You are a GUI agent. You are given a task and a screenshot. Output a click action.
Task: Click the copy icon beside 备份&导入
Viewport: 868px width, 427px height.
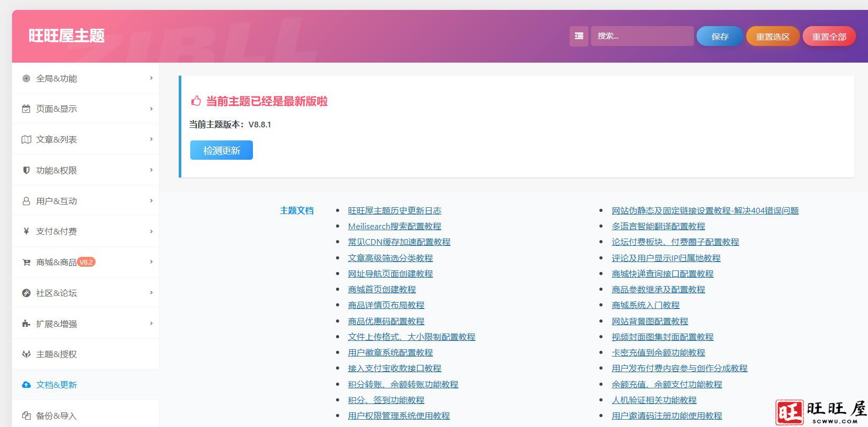click(x=26, y=416)
